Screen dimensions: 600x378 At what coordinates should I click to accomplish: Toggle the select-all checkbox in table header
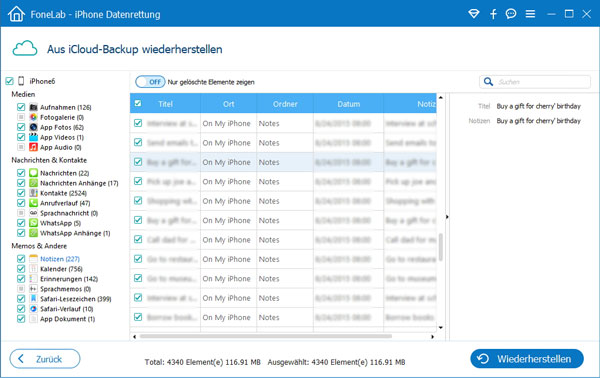pos(138,103)
